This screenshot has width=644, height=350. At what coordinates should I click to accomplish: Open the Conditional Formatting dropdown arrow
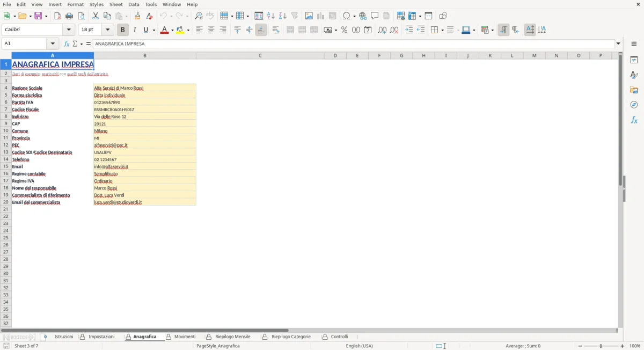(492, 30)
